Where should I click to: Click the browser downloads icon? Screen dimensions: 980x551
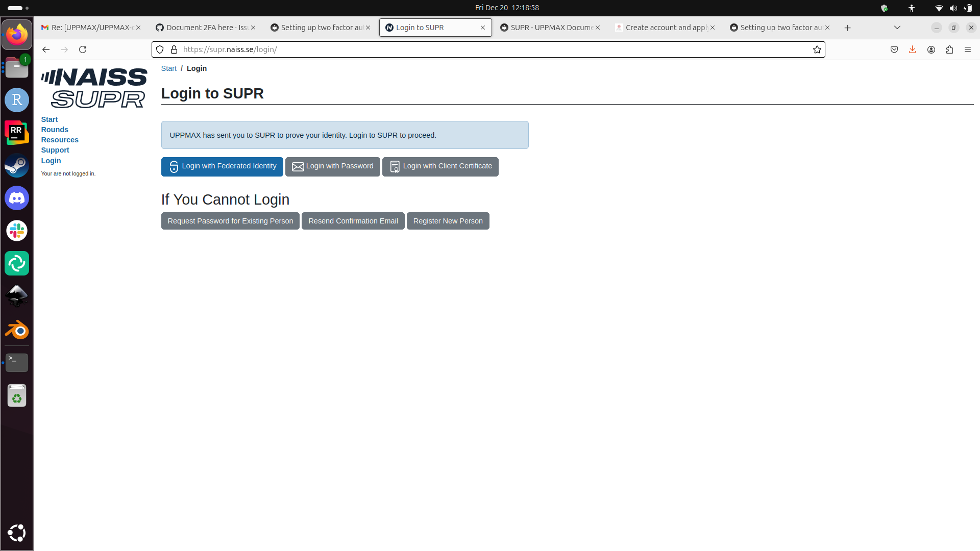[913, 49]
